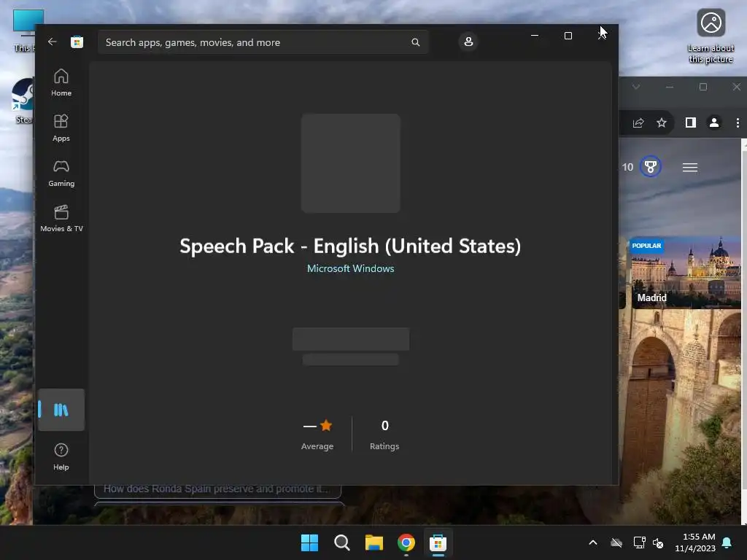Open the Chrome profile avatar icon
747x560 pixels.
click(713, 122)
